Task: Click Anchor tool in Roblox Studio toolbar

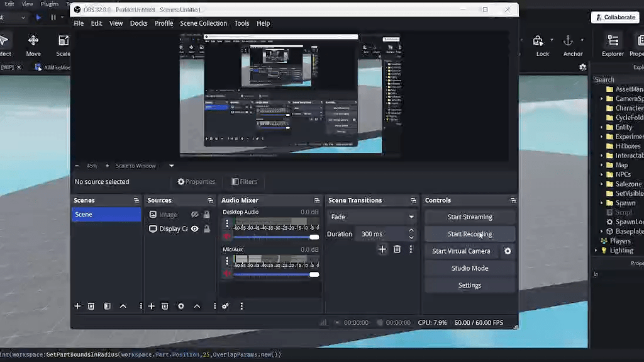Action: click(572, 45)
